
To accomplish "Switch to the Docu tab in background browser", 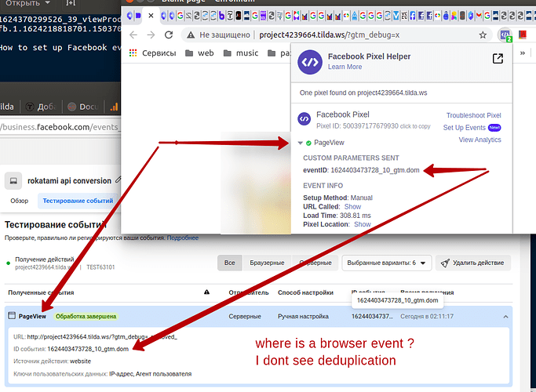I will coord(82,107).
